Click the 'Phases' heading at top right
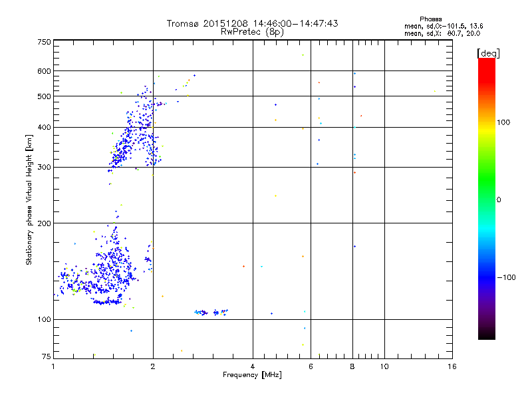 pyautogui.click(x=430, y=19)
